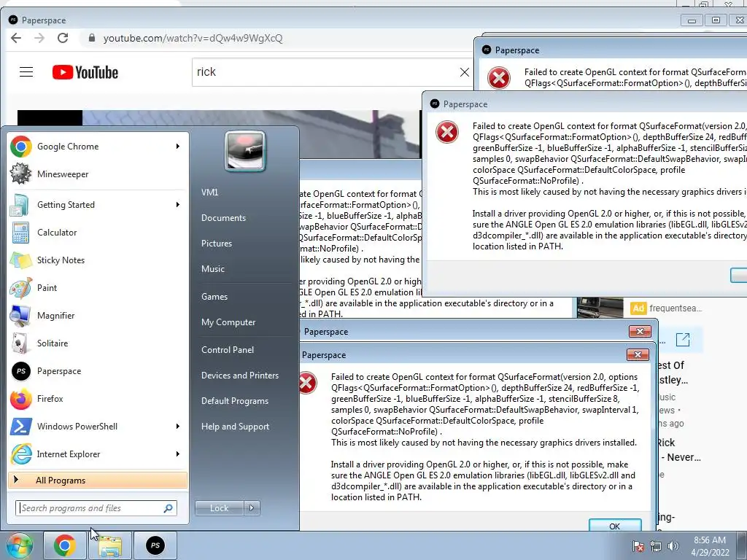Screen dimensions: 747x560
Task: Click the Lock button
Action: point(220,508)
